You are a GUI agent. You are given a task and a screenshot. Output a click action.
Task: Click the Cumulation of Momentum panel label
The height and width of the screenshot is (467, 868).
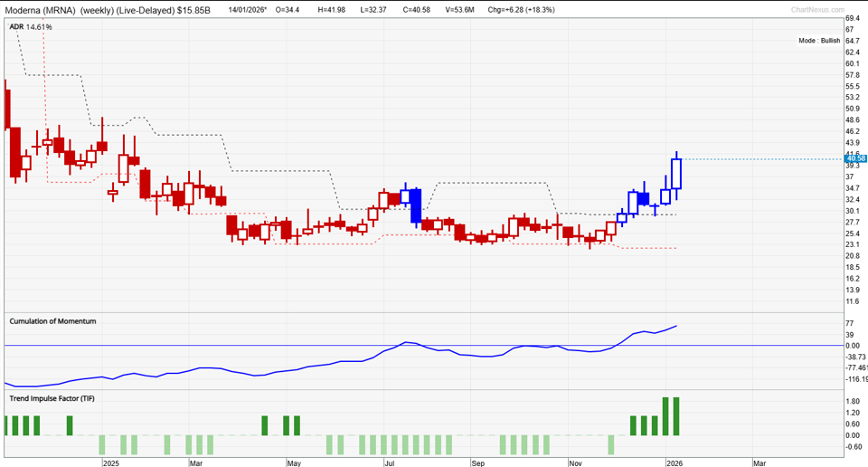tap(52, 321)
